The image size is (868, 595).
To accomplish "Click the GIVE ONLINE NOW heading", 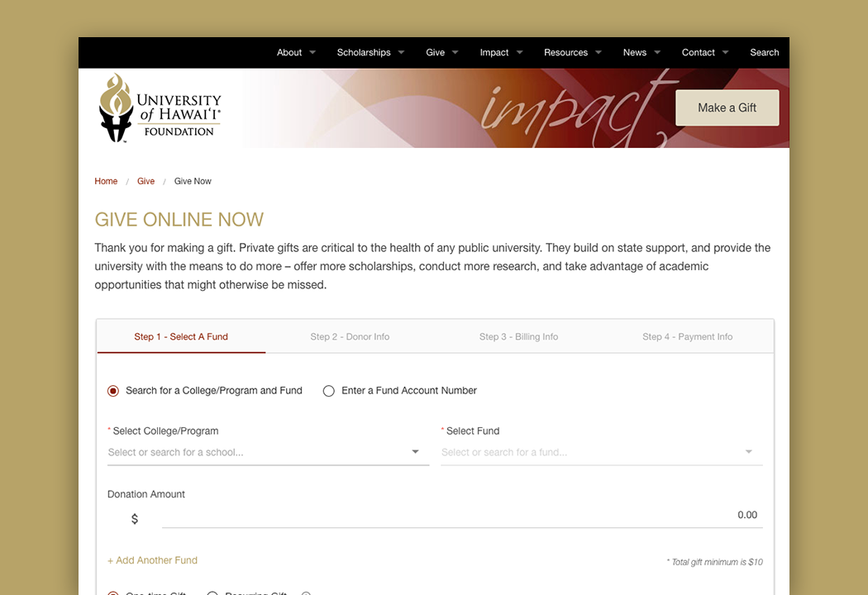I will pos(179,219).
